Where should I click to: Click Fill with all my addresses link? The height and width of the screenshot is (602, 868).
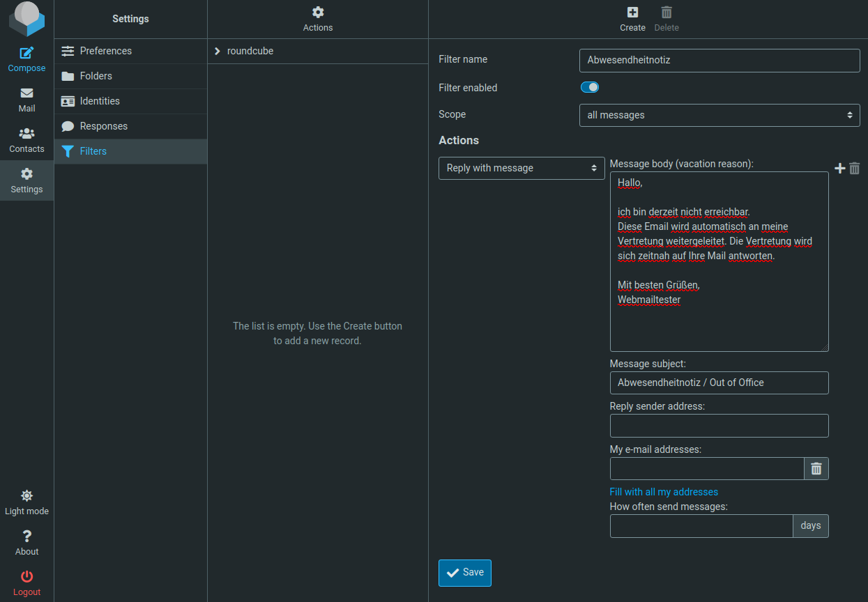coord(663,492)
